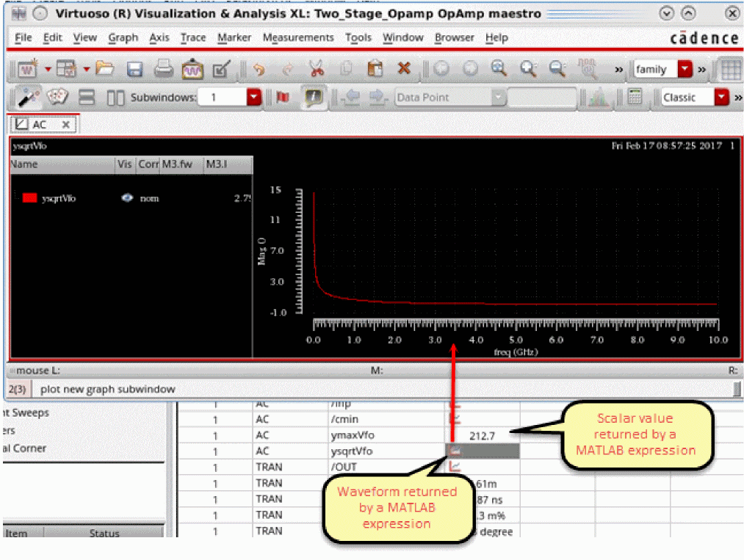Viewport: 744px width, 560px height.
Task: Open the Subwindows count dropdown
Action: coord(254,97)
